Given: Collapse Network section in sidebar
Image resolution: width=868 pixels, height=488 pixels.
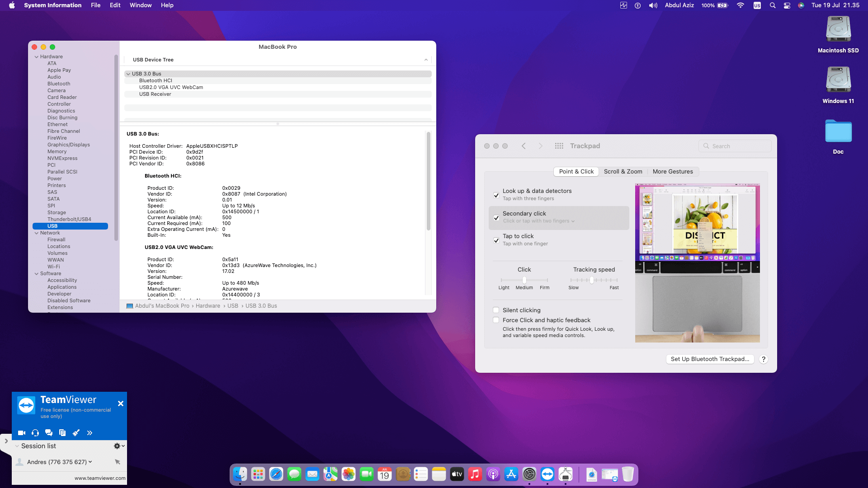Looking at the screenshot, I should click(37, 233).
